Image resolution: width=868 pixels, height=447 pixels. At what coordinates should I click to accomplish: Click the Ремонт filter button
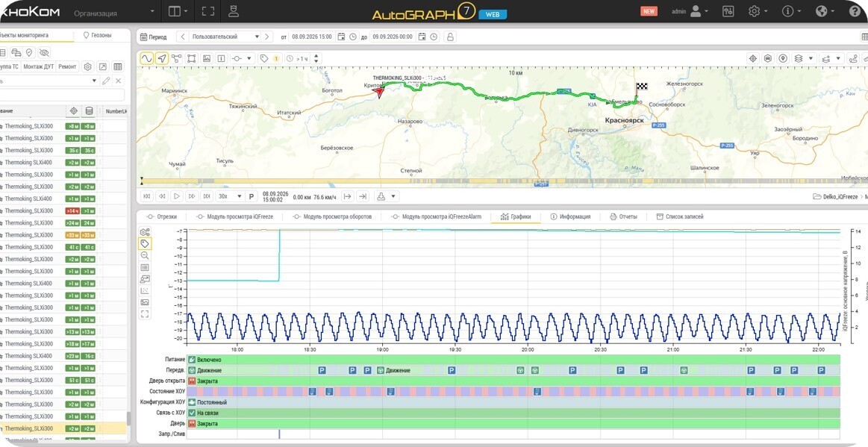(67, 66)
